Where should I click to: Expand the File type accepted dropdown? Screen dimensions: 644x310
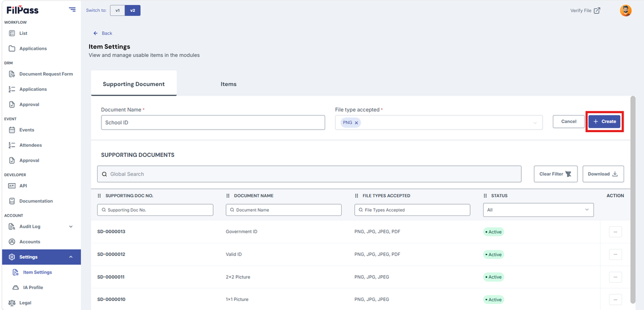point(535,123)
